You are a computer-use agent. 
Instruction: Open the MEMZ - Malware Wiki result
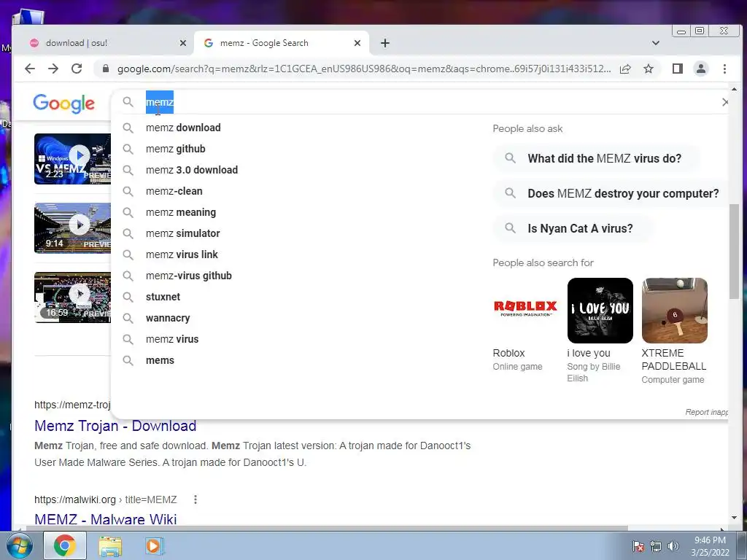click(x=106, y=519)
